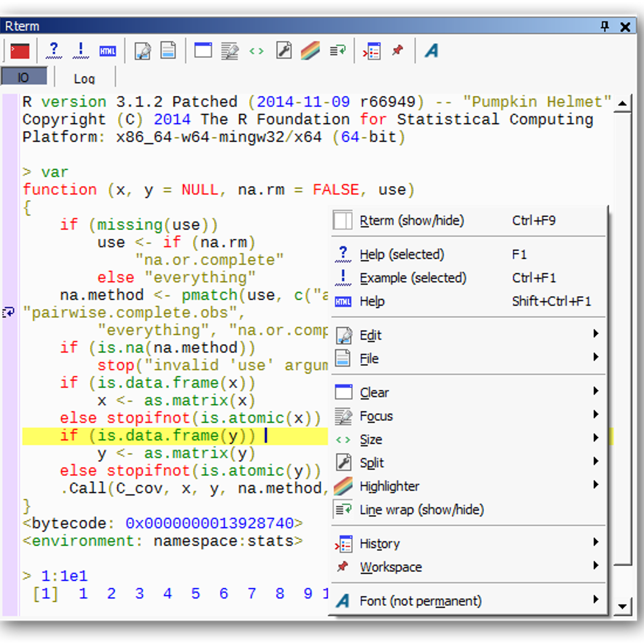Image resolution: width=644 pixels, height=644 pixels.
Task: Click the '> 1:1e1' command line
Action: 55,576
